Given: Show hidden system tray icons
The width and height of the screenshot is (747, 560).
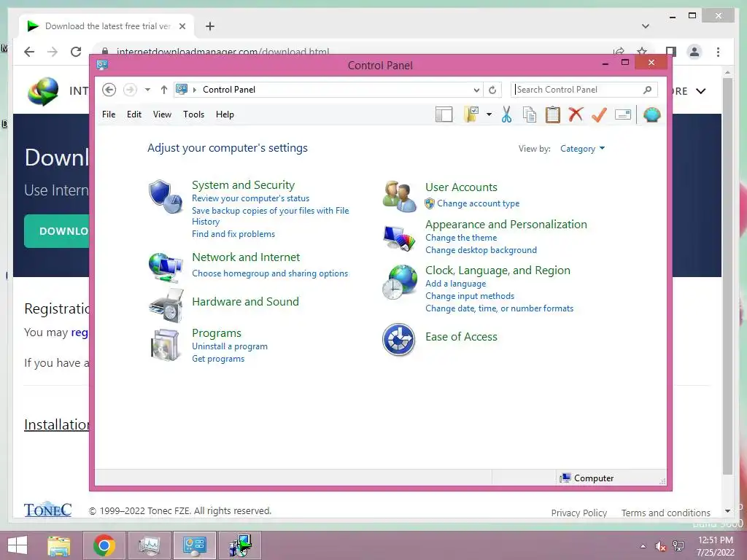Looking at the screenshot, I should pos(643,546).
